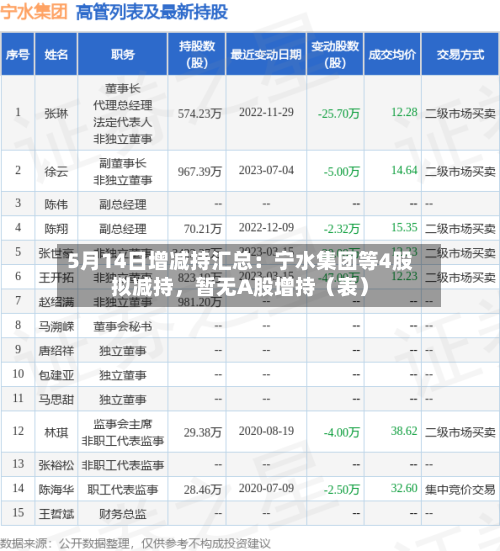Click the 高管列表及最新持股 heading

[x=152, y=12]
